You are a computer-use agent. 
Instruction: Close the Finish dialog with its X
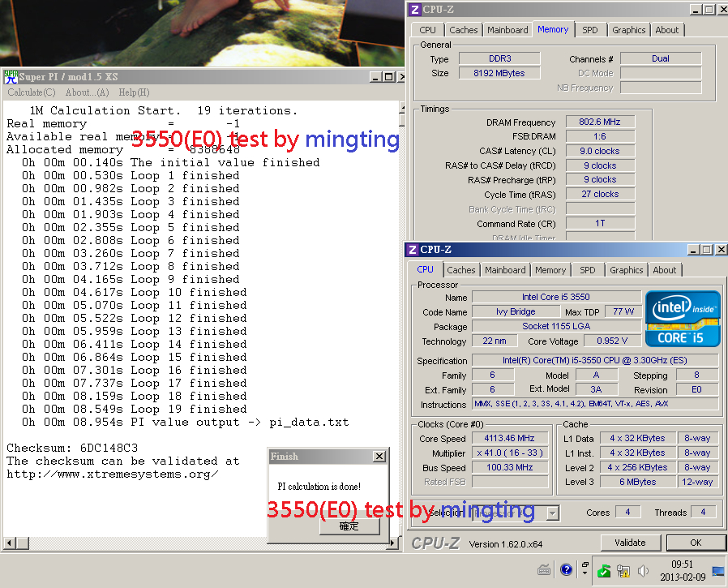click(379, 457)
